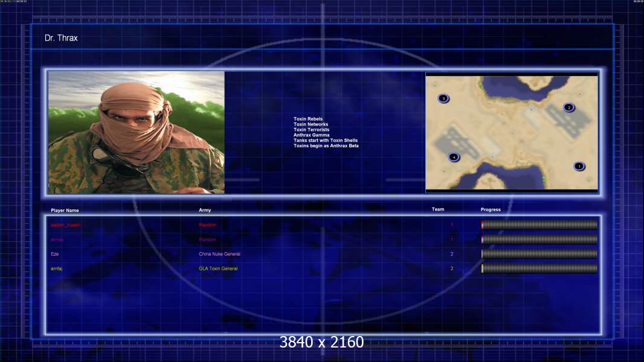The height and width of the screenshot is (362, 644).
Task: Click Tanks start with Toxin Shells text
Action: [x=326, y=140]
